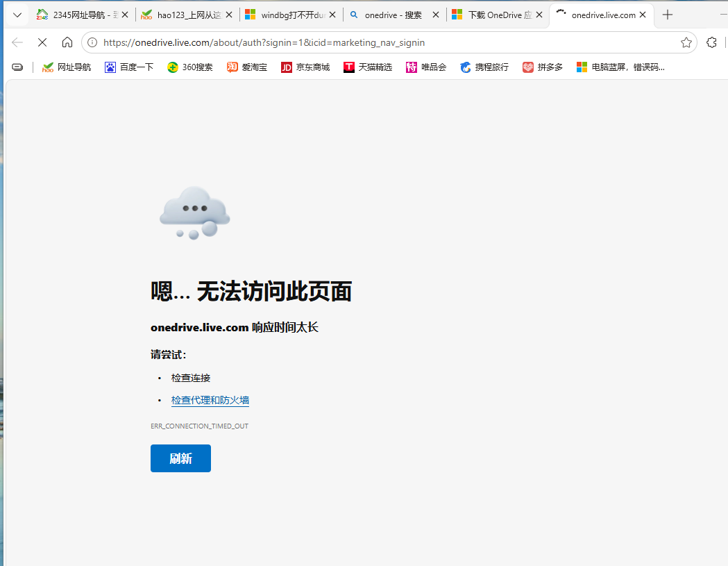Viewport: 728px width, 566px height.
Task: Open 携程旅行 bookmark
Action: (484, 67)
